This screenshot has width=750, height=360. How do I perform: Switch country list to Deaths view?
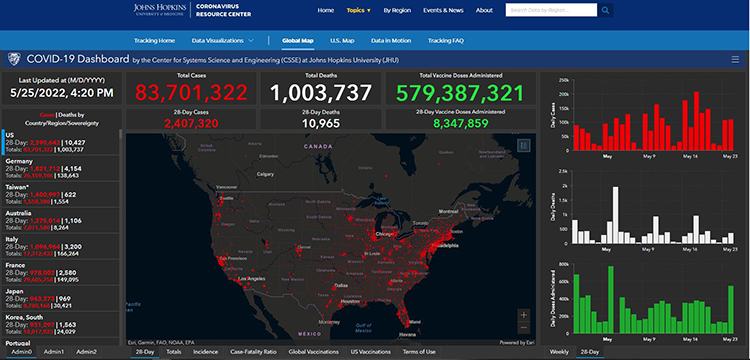coord(67,115)
